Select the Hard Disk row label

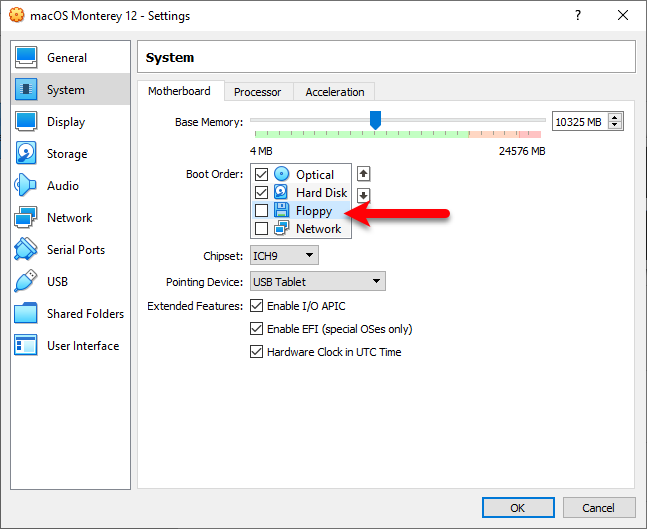click(321, 193)
